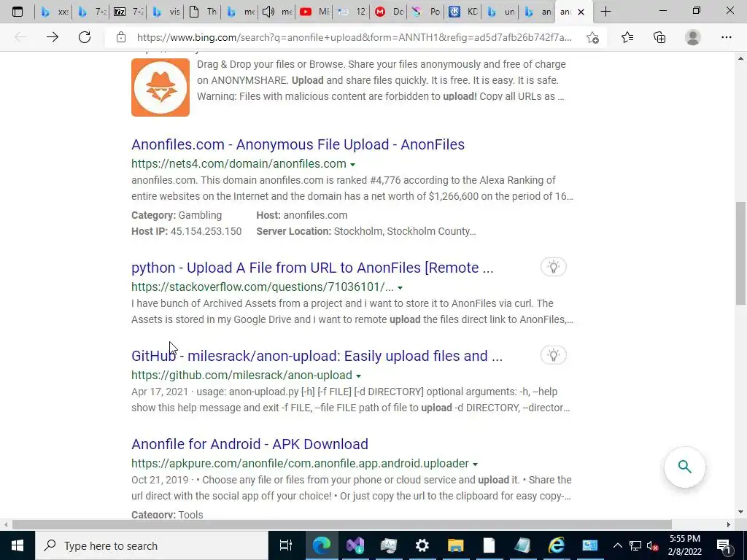747x560 pixels.
Task: Open a new browser tab
Action: 605,12
